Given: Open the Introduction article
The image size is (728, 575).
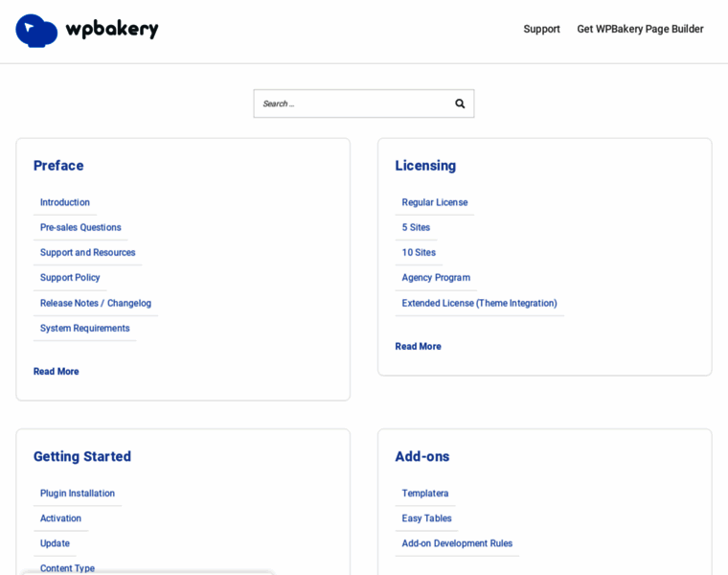Looking at the screenshot, I should point(65,202).
